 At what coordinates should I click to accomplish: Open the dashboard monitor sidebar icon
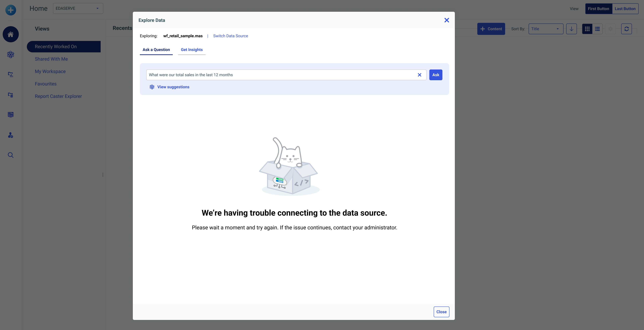pos(11,115)
